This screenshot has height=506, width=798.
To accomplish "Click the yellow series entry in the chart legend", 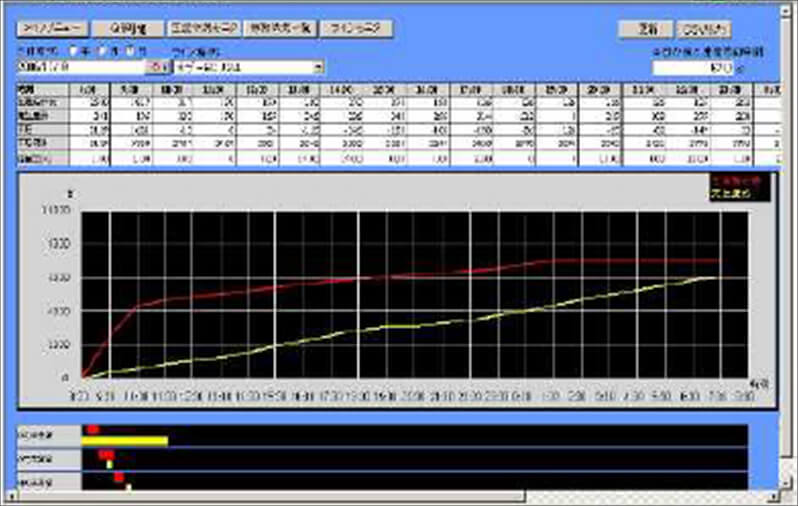I will click(x=729, y=191).
